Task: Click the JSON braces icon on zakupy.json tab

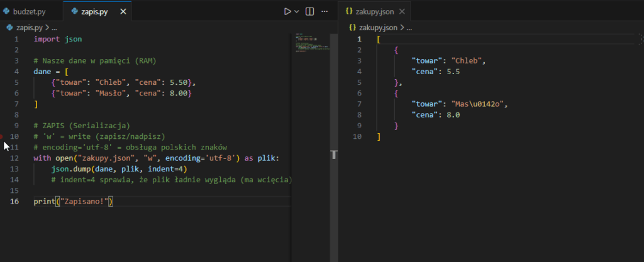Action: [x=351, y=11]
